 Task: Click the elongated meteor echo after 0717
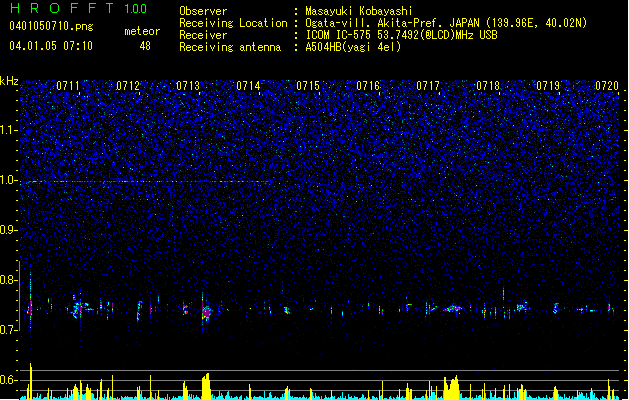pyautogui.click(x=453, y=309)
